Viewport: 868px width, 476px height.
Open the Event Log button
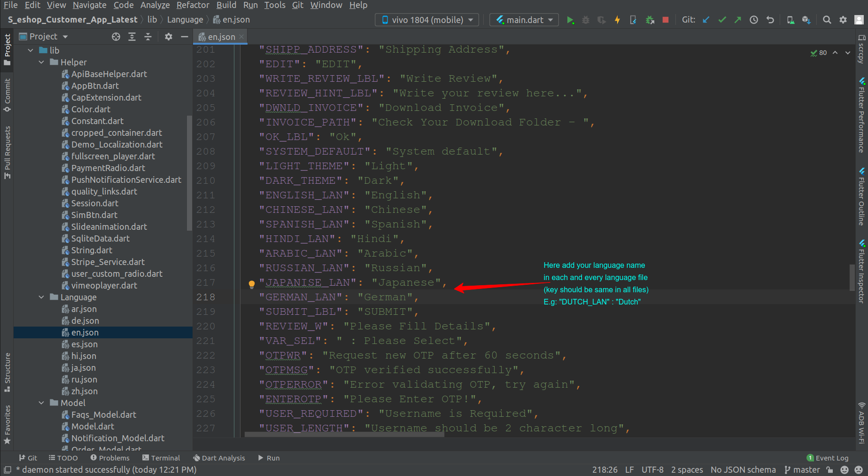827,458
